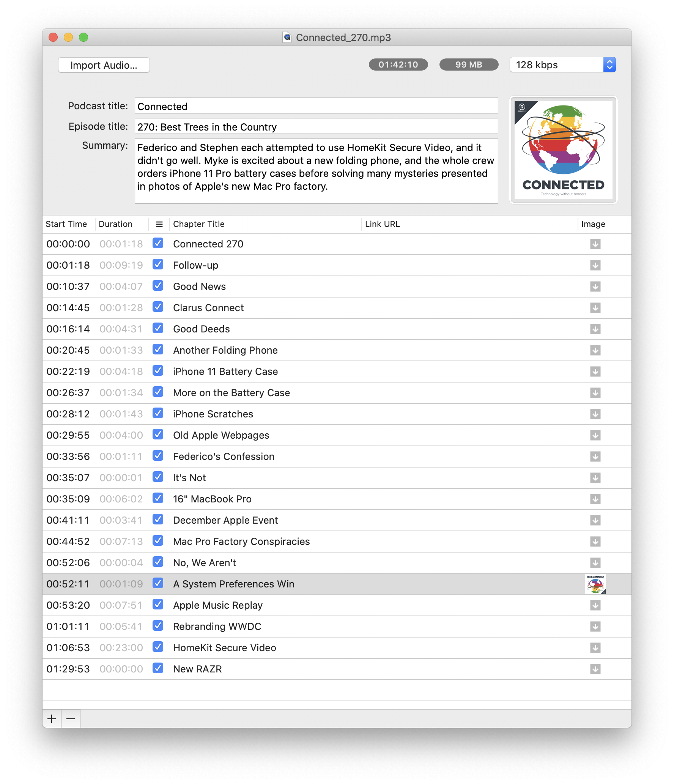Image resolution: width=674 pixels, height=784 pixels.
Task: Click image drop icon for Connected 270 chapter
Action: (x=595, y=244)
